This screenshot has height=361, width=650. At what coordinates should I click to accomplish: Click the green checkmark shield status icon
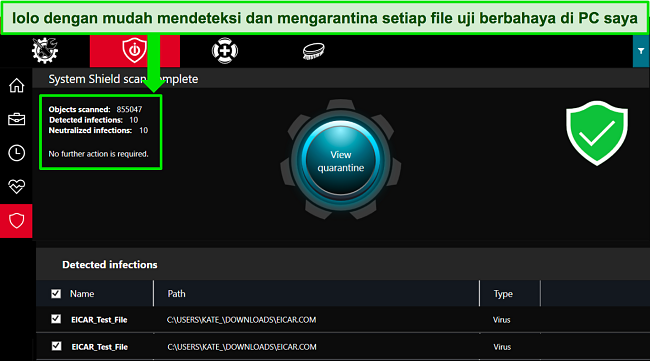click(x=597, y=133)
